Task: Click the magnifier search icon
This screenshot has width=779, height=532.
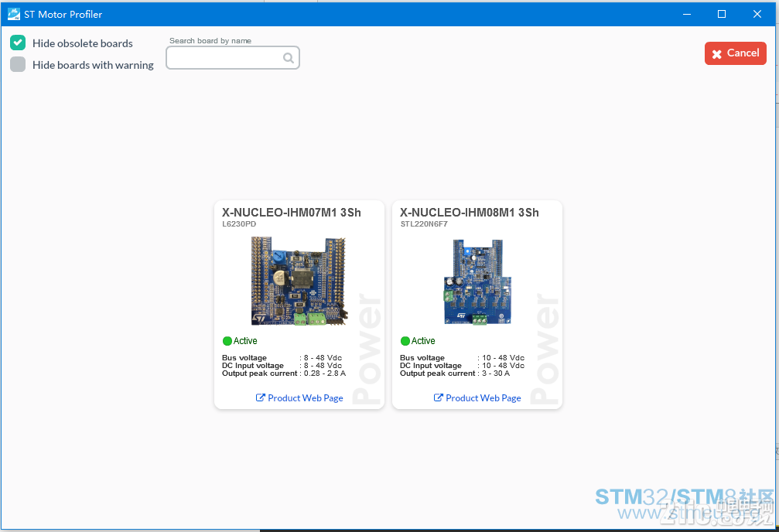Action: point(288,58)
